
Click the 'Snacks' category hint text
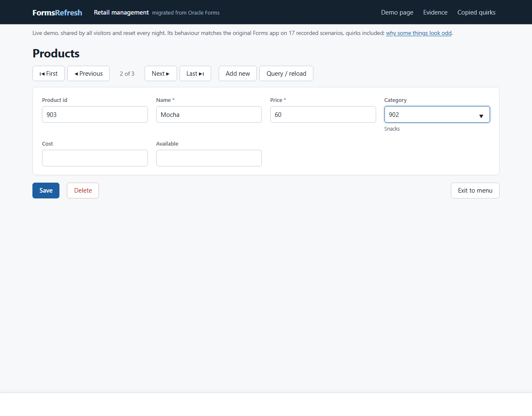(x=392, y=129)
